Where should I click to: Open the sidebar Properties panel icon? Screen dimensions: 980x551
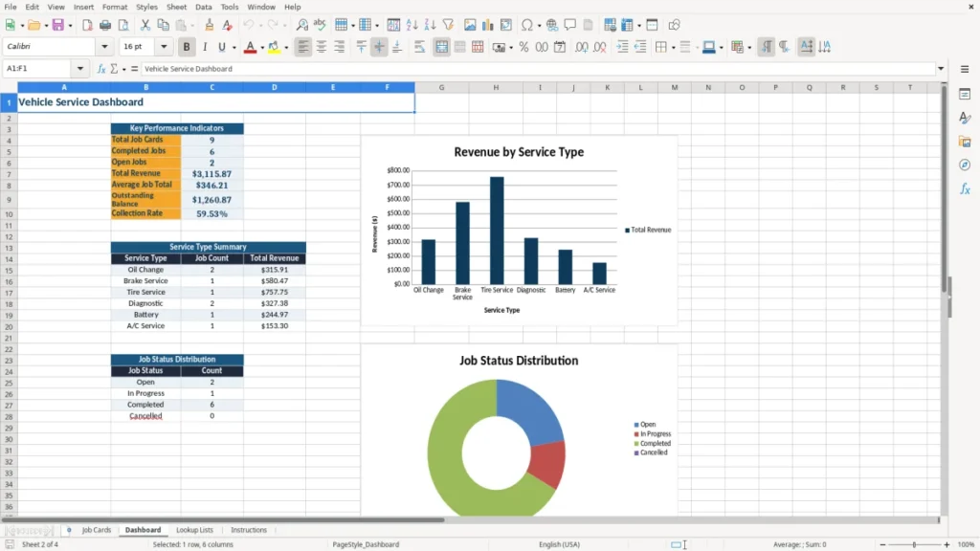tap(965, 94)
